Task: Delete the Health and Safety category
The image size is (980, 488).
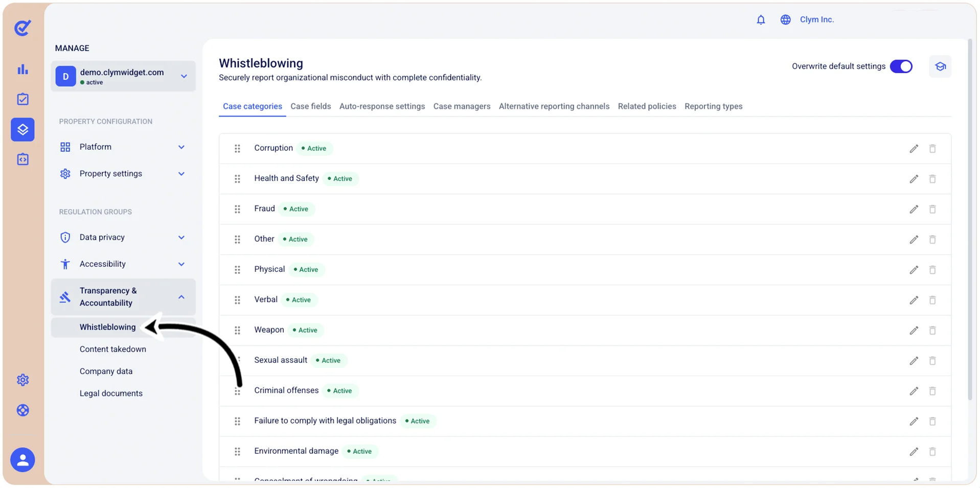Action: tap(932, 179)
